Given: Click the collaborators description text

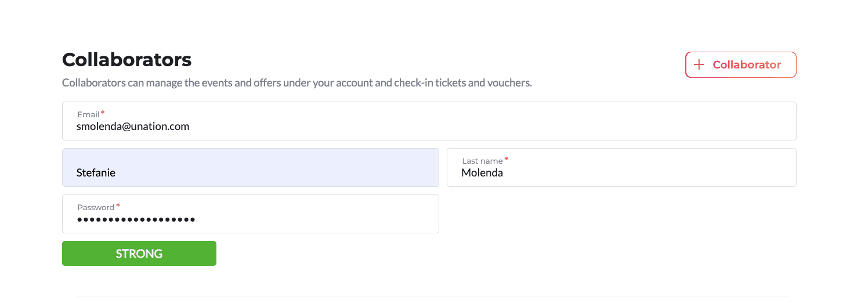Looking at the screenshot, I should click(x=296, y=82).
